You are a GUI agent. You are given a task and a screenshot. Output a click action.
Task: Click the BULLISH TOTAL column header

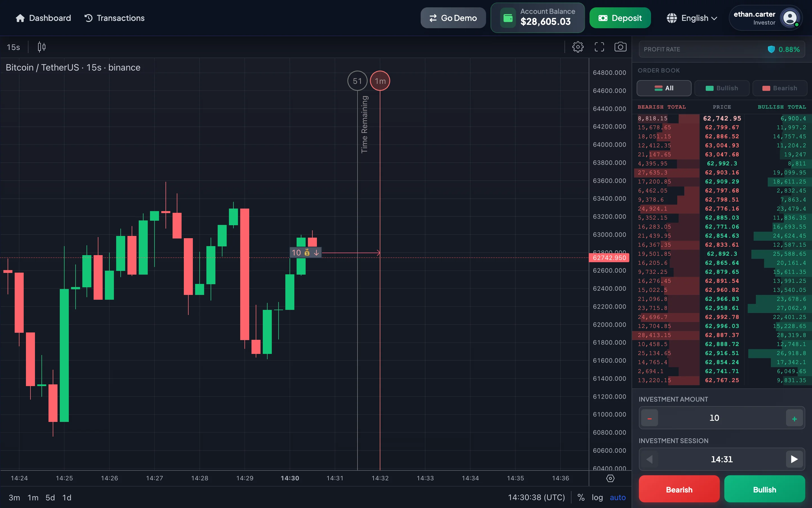tap(782, 107)
